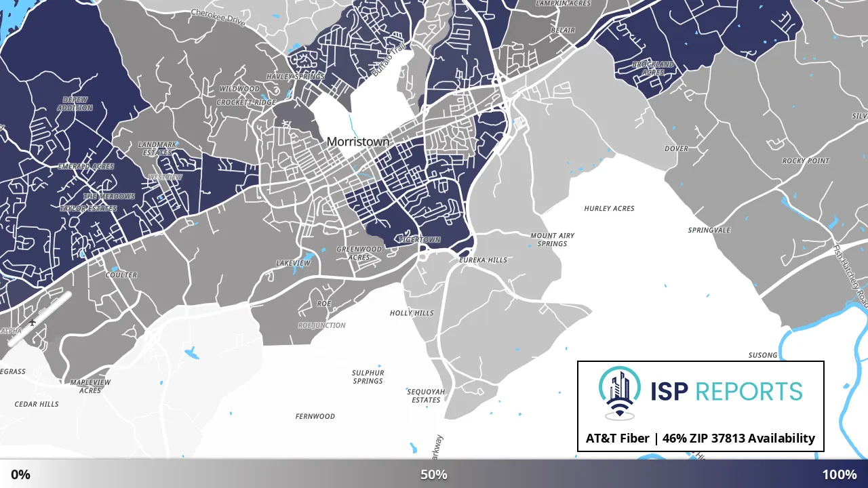The height and width of the screenshot is (488, 868).
Task: Click the 0% legend label
Action: (x=20, y=474)
